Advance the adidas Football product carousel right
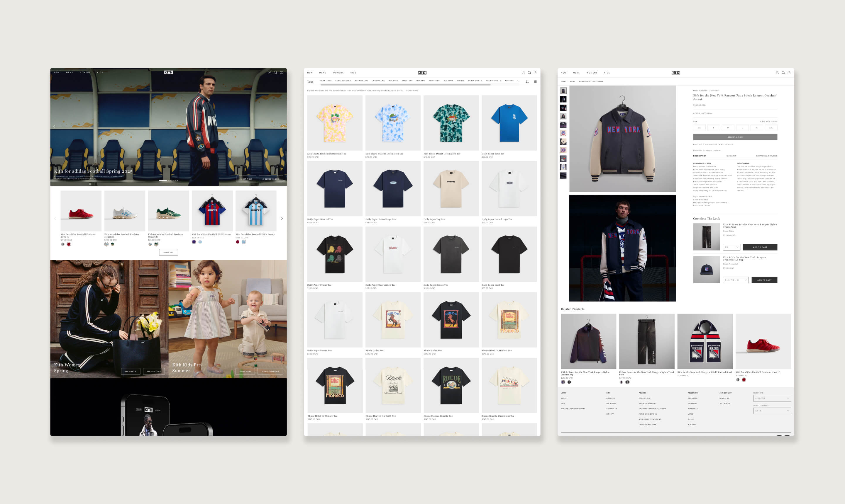Viewport: 845px width, 504px height. pos(282,218)
